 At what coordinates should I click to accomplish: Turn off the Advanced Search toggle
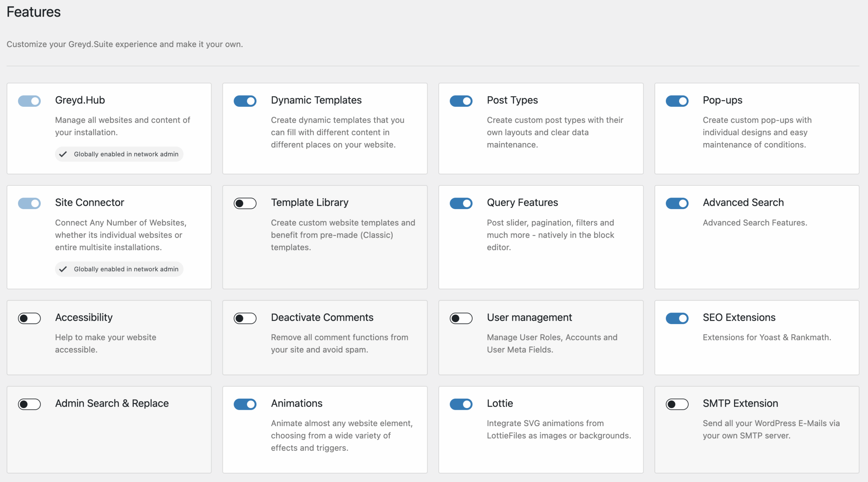(x=677, y=203)
